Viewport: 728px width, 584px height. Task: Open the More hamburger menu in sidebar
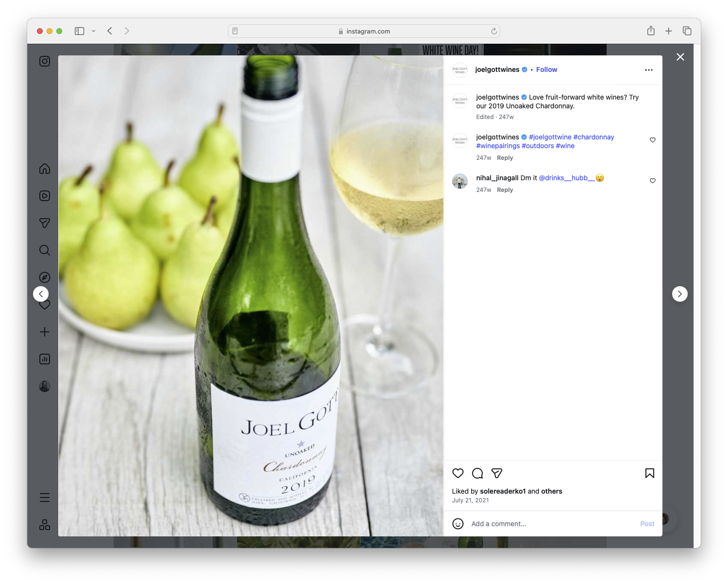click(x=45, y=498)
